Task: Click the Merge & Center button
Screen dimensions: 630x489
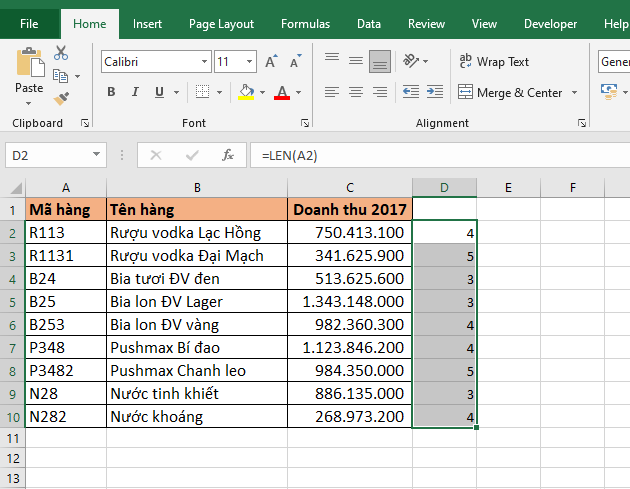Action: (510, 92)
